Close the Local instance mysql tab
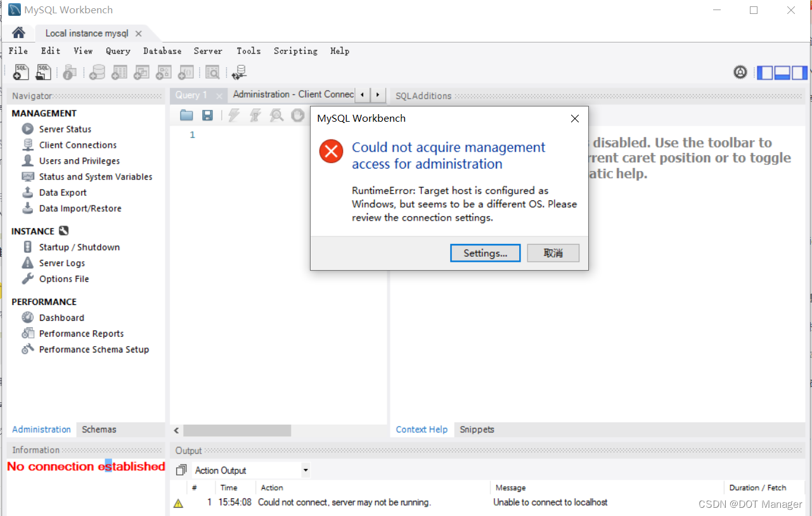Viewport: 812px width, 516px height. click(x=139, y=34)
